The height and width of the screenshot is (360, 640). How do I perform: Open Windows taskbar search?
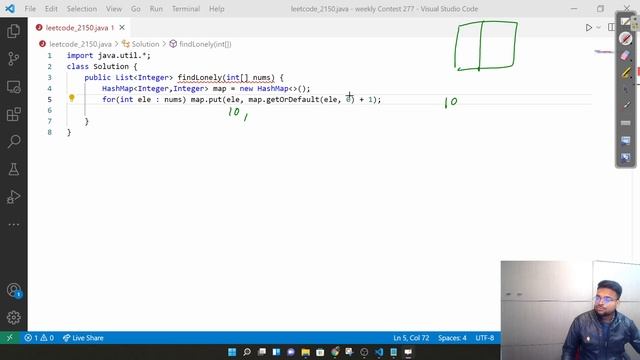(247, 352)
